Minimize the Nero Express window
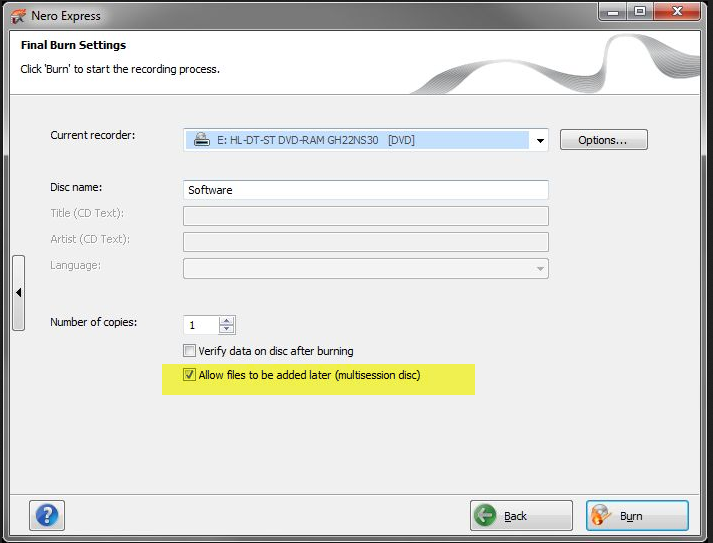 [x=613, y=11]
